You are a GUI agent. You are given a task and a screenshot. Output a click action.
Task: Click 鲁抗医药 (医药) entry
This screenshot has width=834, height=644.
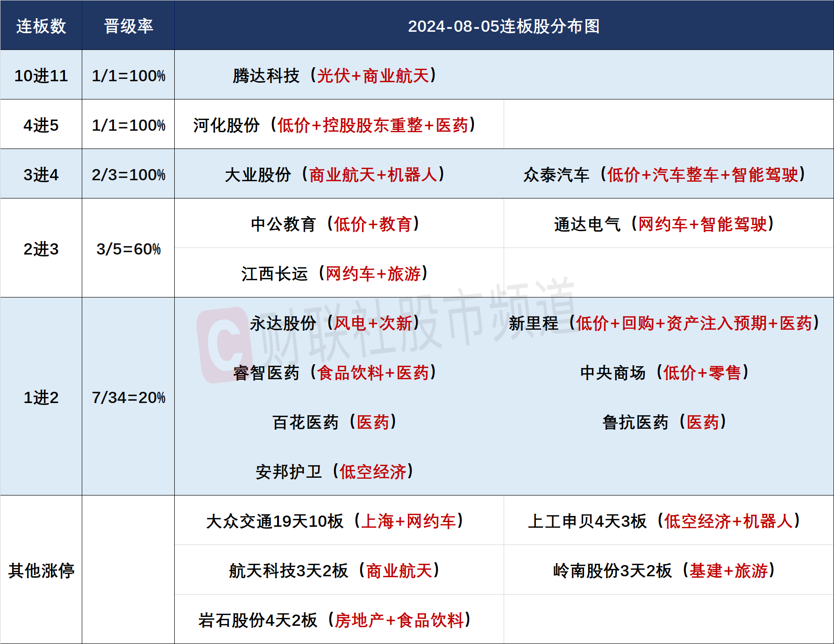[x=664, y=422]
